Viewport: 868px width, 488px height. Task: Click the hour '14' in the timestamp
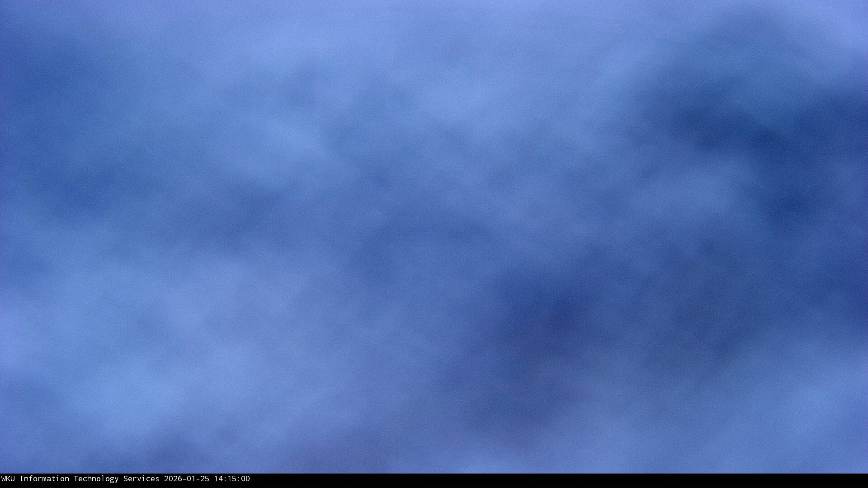pos(218,479)
